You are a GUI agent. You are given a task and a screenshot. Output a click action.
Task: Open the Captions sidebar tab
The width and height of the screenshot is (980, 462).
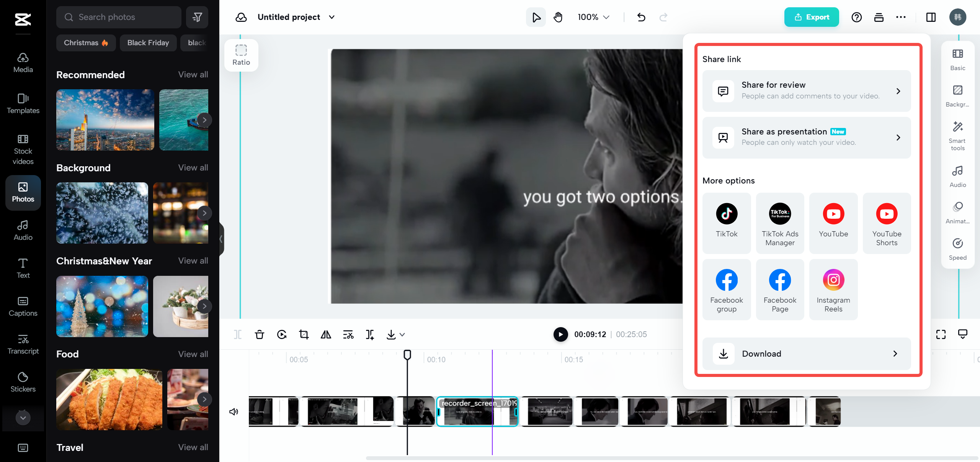tap(23, 306)
